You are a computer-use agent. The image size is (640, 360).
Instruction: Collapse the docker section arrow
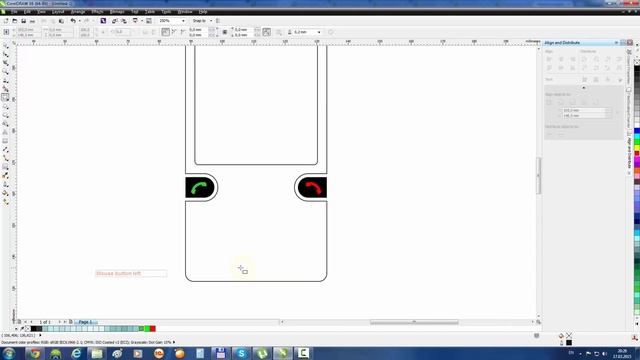pos(584,88)
